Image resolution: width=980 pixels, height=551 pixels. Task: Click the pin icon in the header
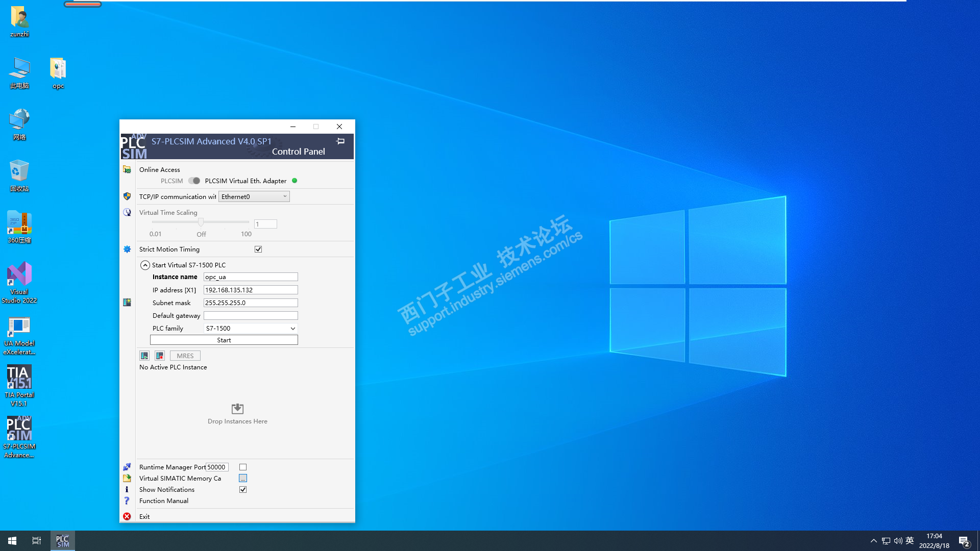tap(340, 141)
